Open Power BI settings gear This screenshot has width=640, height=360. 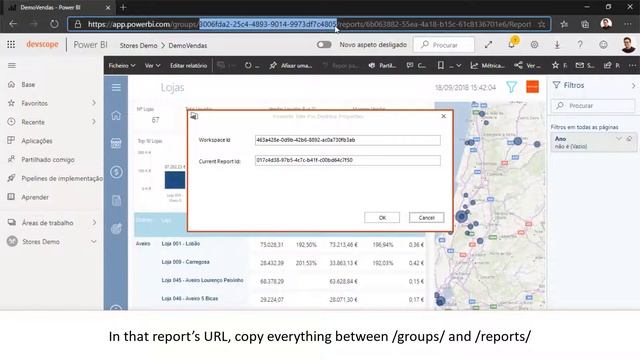tap(534, 44)
